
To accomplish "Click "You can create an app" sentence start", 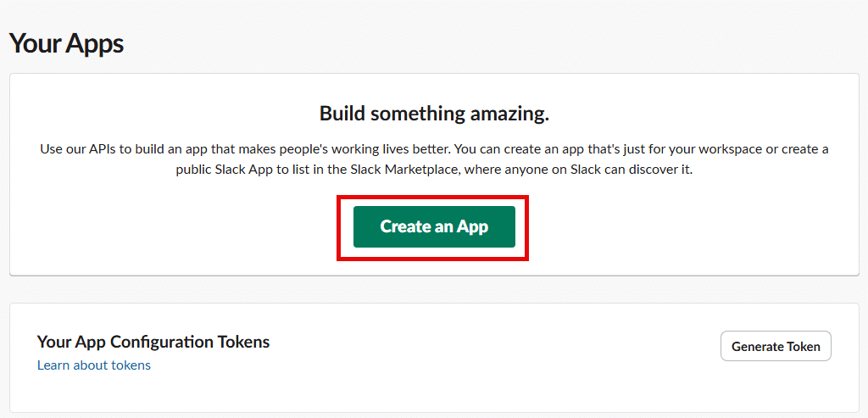I will click(x=518, y=149).
